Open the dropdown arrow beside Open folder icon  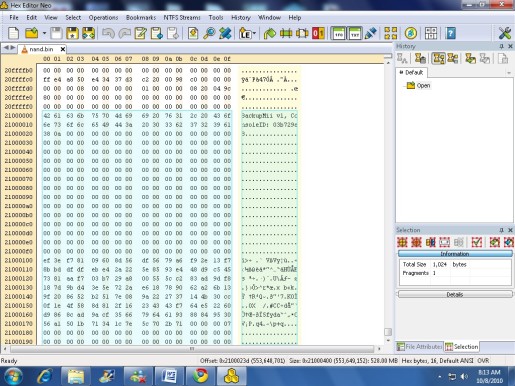(x=44, y=33)
